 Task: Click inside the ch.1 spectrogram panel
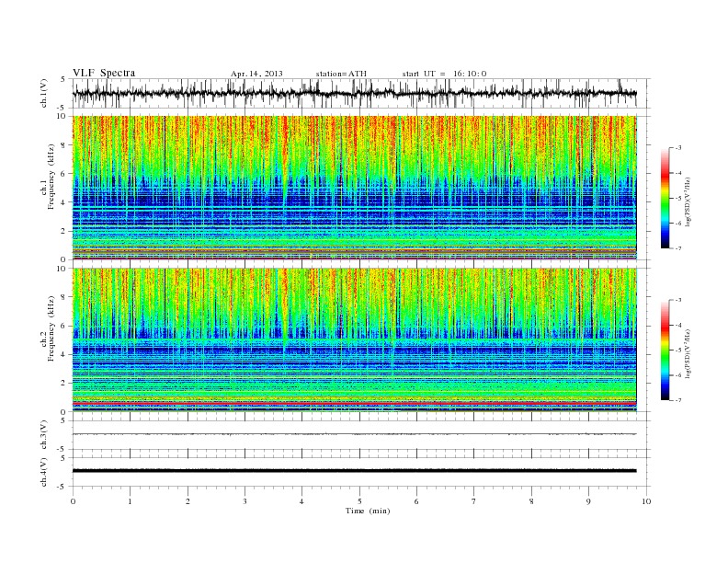pos(354,188)
